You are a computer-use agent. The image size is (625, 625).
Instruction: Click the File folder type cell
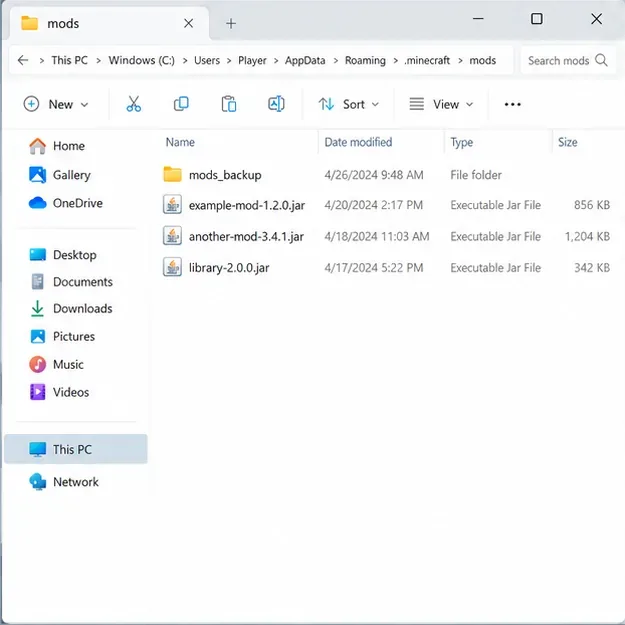476,175
